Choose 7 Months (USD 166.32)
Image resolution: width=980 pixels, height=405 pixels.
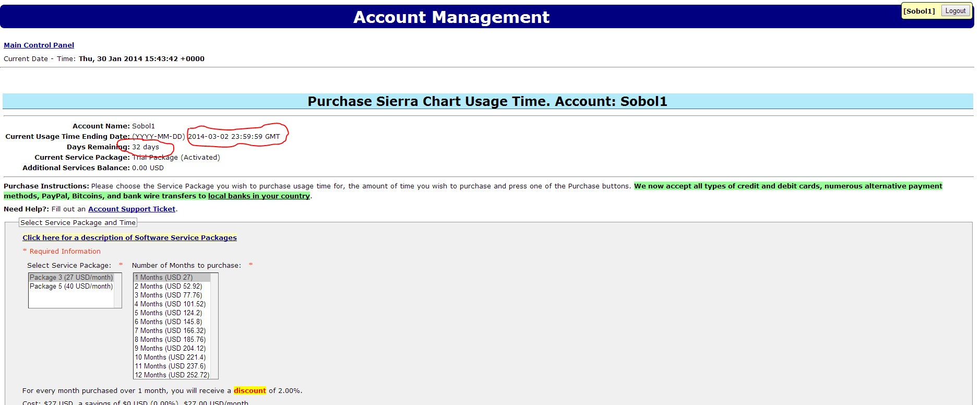click(x=172, y=331)
